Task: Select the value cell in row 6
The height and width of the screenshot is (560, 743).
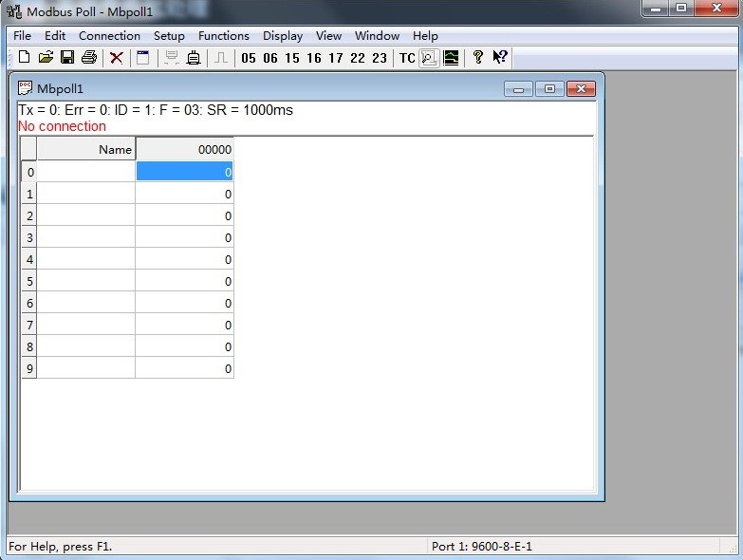Action: (x=184, y=303)
